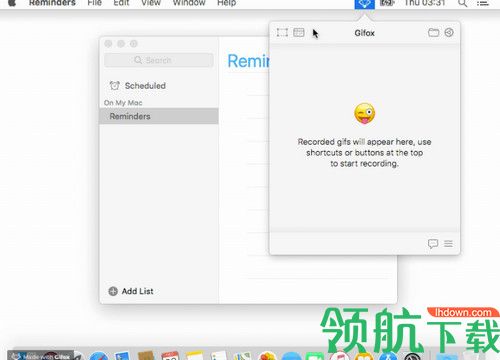Open the File menu

[94, 3]
